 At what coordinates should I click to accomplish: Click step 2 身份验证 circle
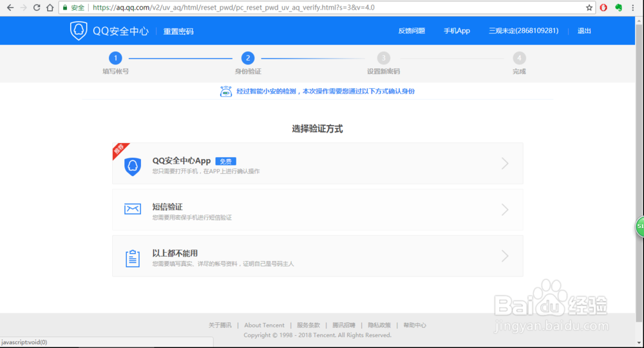[x=248, y=58]
